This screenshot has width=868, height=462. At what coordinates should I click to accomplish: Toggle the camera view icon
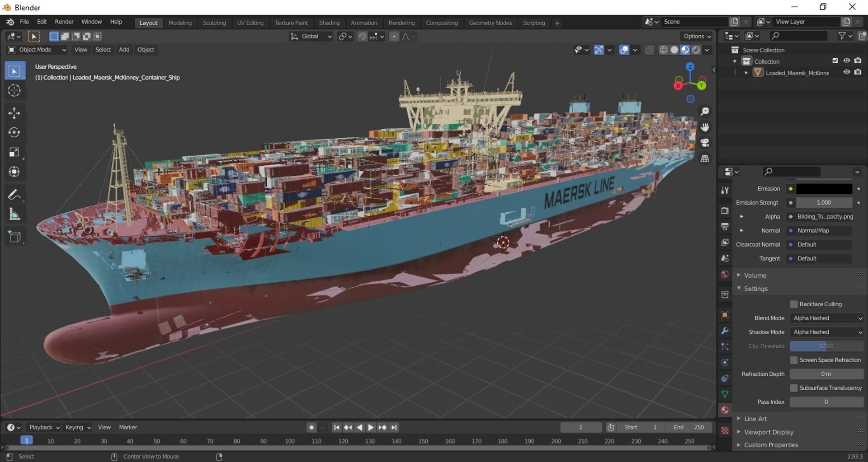pyautogui.click(x=704, y=143)
